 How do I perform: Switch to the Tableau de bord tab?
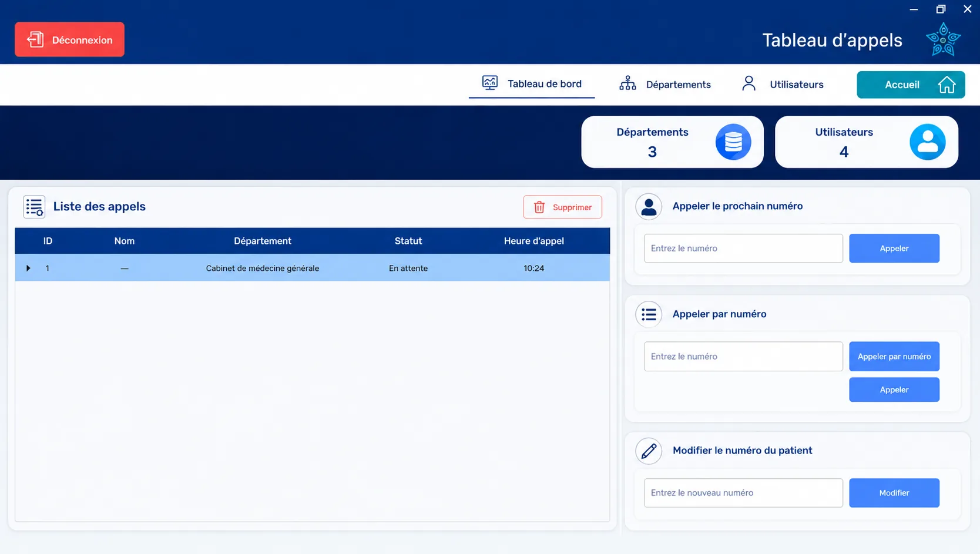532,84
